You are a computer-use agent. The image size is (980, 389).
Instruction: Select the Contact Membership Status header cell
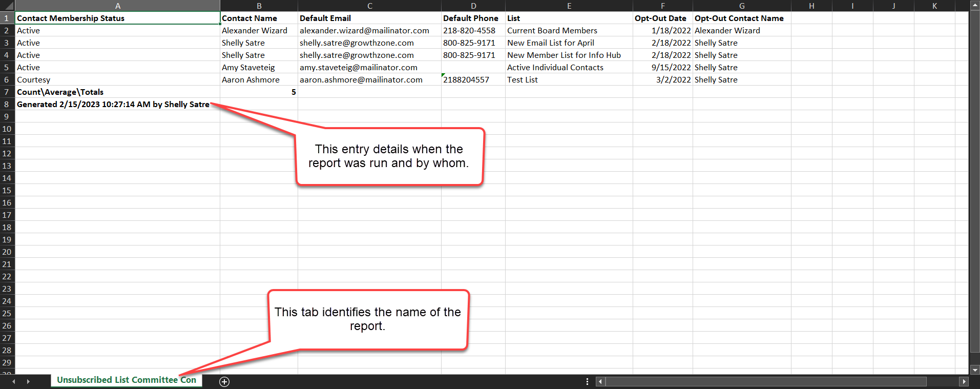tap(117, 18)
